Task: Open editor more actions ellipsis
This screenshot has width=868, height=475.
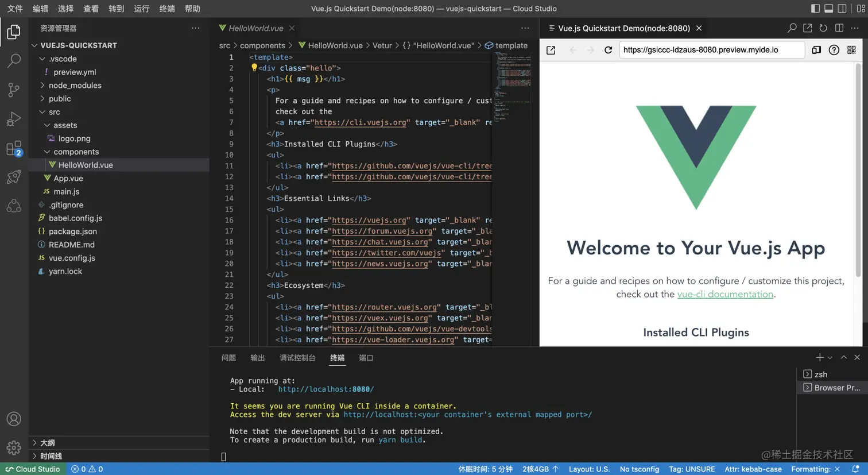Action: [x=525, y=28]
